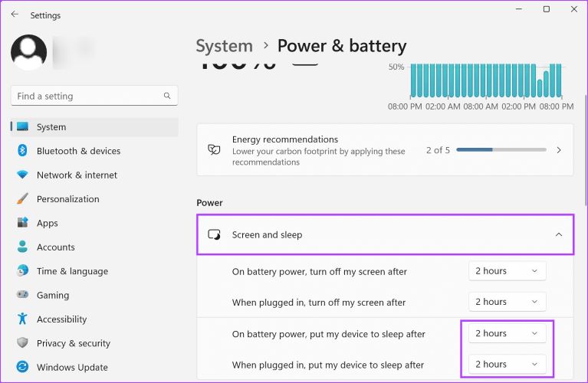Open Energy recommendations page
This screenshot has width=588, height=383.
(x=385, y=150)
